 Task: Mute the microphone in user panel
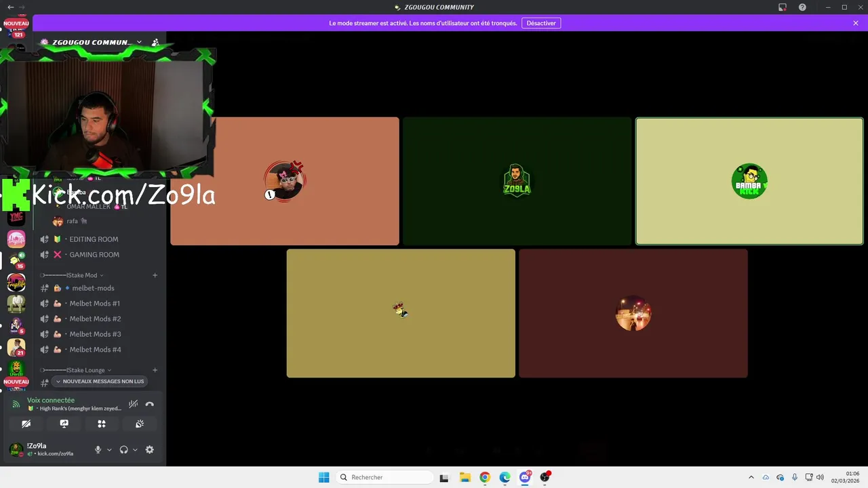[x=98, y=449]
